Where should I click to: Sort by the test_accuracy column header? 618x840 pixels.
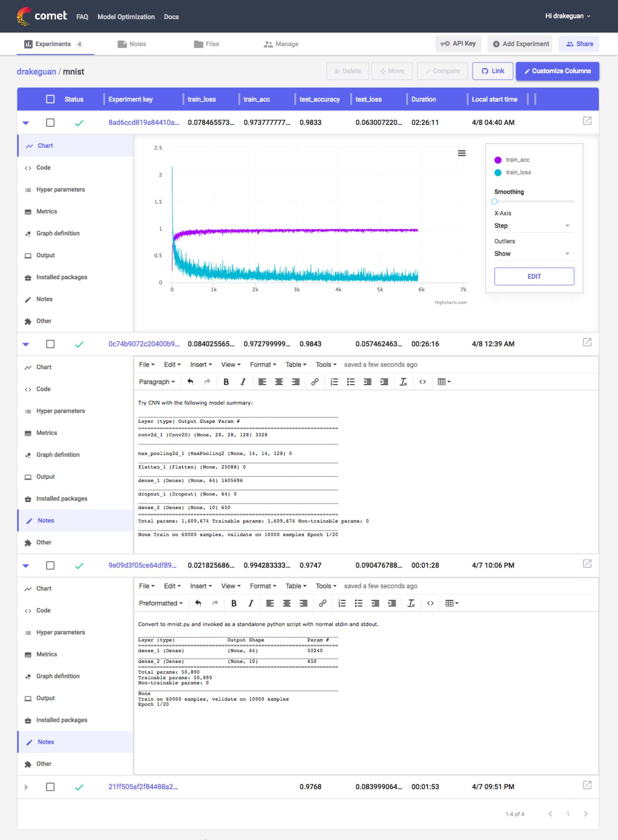coord(319,99)
